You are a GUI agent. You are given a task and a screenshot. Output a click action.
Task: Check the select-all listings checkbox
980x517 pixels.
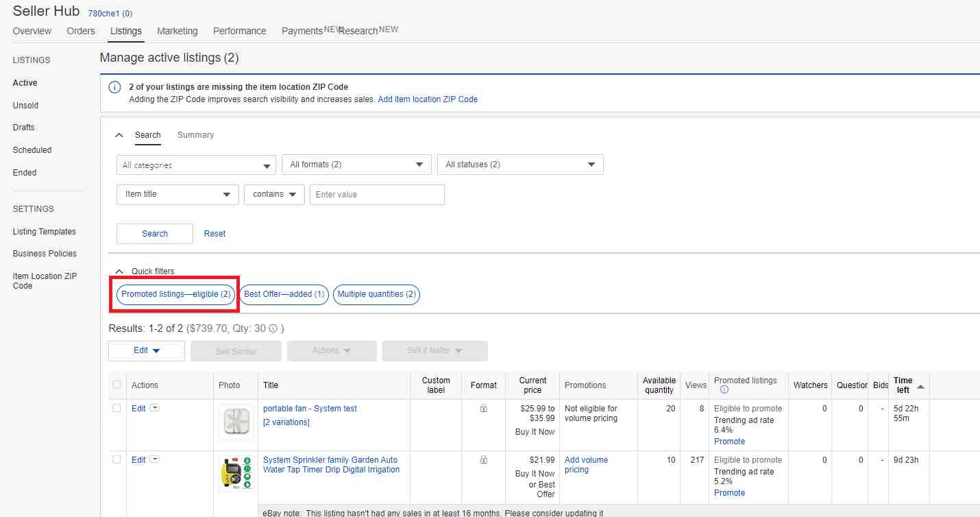point(117,385)
